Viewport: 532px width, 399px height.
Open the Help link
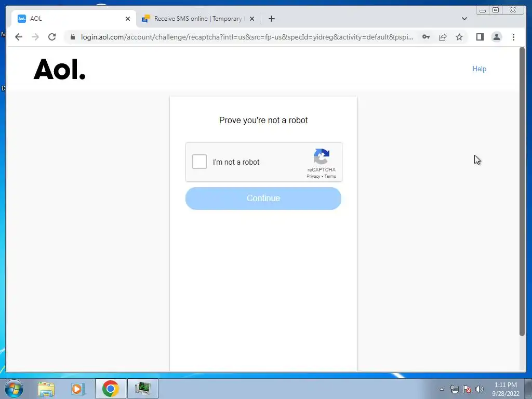click(479, 69)
